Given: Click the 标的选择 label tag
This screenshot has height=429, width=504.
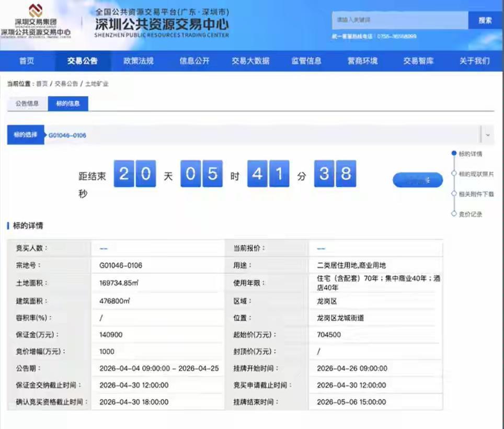Looking at the screenshot, I should [25, 134].
